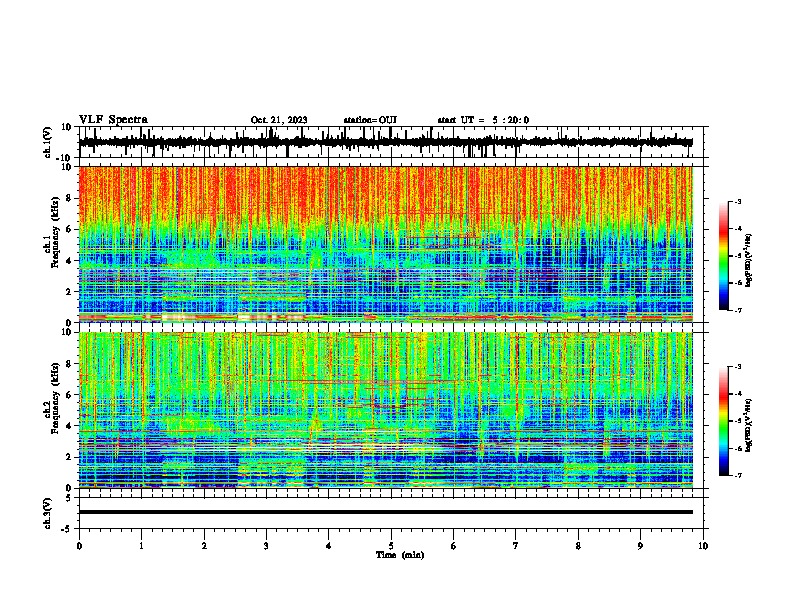
Task: Click the ch.1 "Frequency (kHz)" axis label
Action: [x=55, y=233]
